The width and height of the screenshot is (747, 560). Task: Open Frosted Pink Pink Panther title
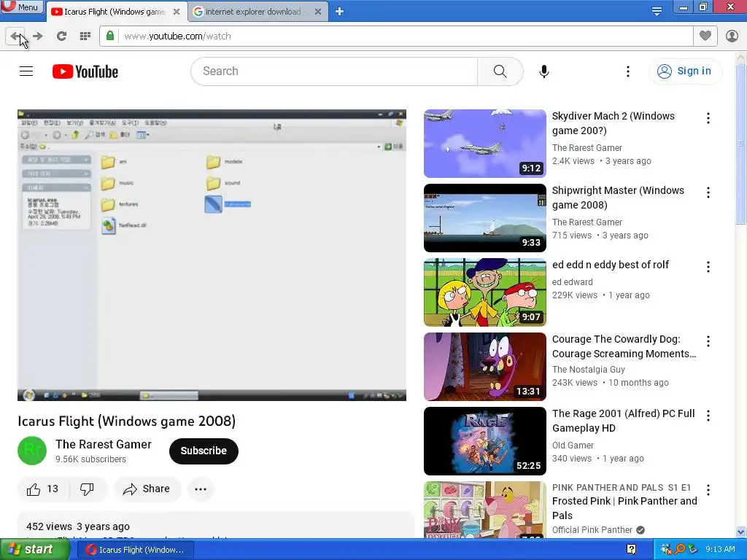coord(624,508)
